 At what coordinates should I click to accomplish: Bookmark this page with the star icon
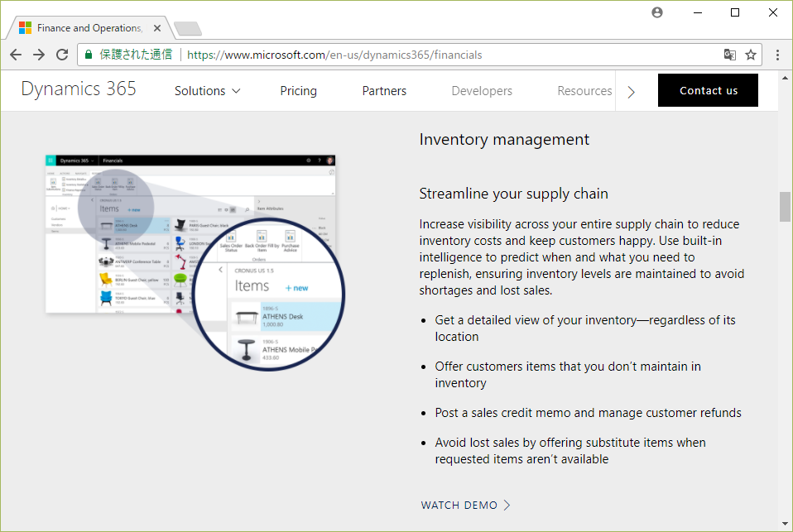click(751, 55)
